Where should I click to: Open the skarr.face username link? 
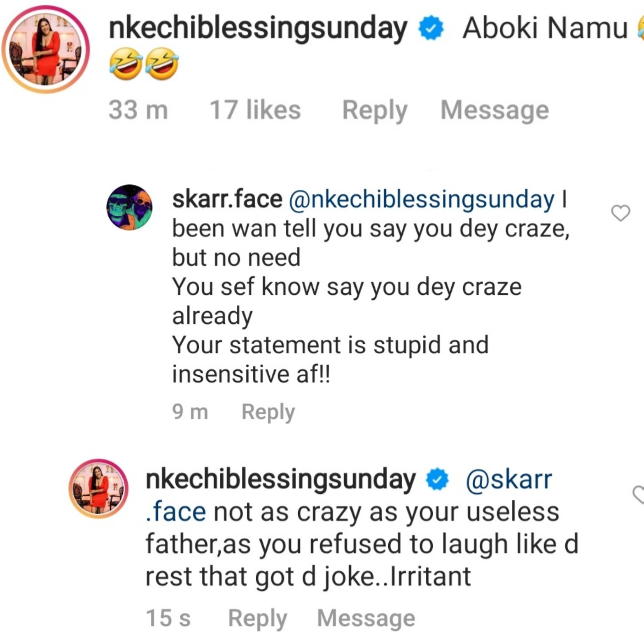(227, 199)
